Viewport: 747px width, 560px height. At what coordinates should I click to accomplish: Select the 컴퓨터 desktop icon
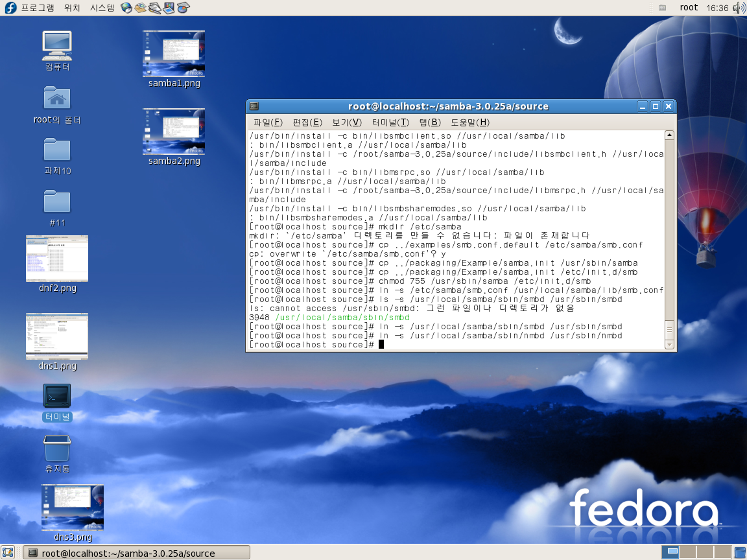pyautogui.click(x=57, y=47)
